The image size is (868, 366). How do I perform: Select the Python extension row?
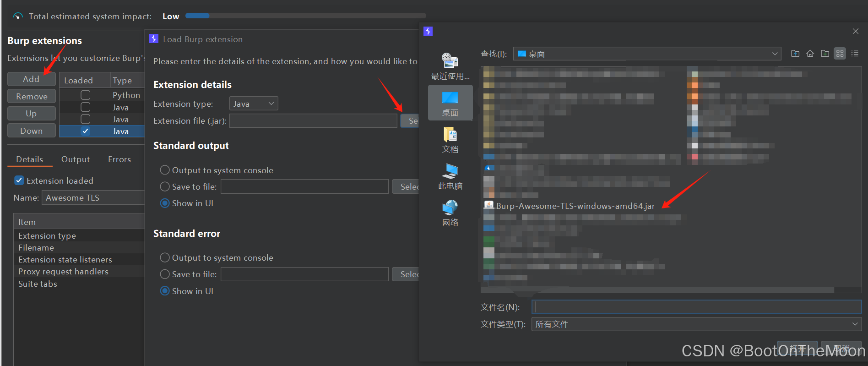pyautogui.click(x=102, y=95)
